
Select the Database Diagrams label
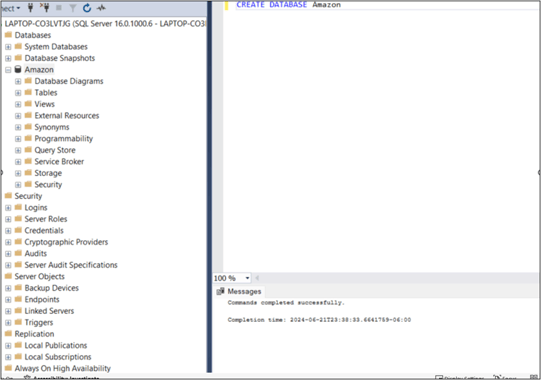point(69,81)
